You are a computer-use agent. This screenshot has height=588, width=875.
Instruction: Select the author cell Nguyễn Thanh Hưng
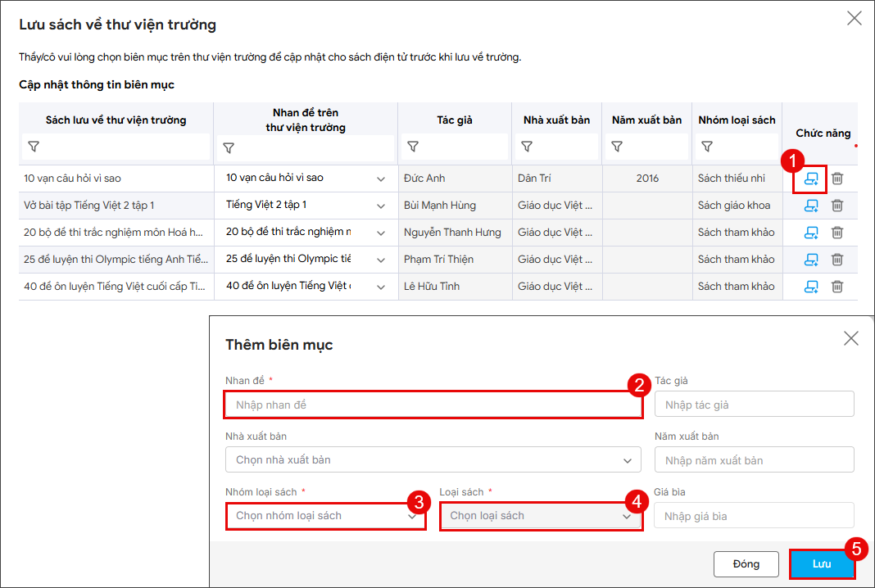pos(455,232)
